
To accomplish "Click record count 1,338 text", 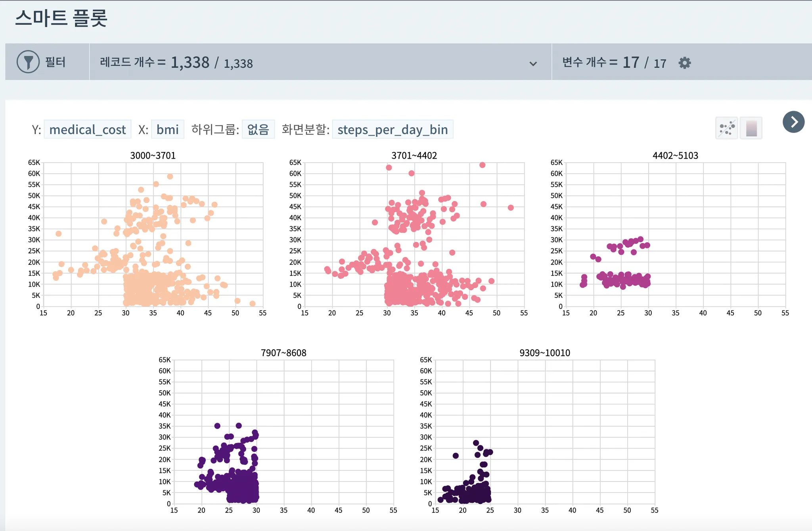I will pyautogui.click(x=190, y=63).
